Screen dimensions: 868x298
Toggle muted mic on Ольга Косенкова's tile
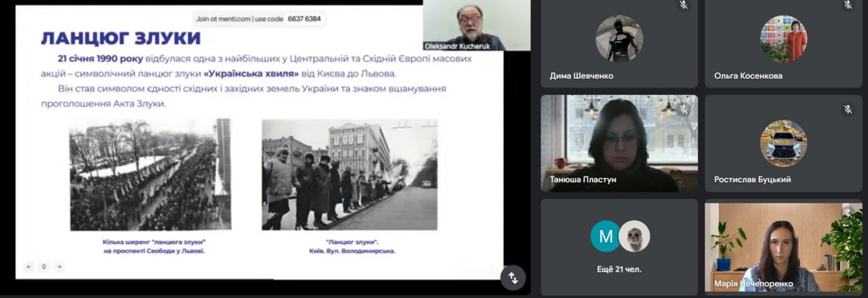pos(848,5)
